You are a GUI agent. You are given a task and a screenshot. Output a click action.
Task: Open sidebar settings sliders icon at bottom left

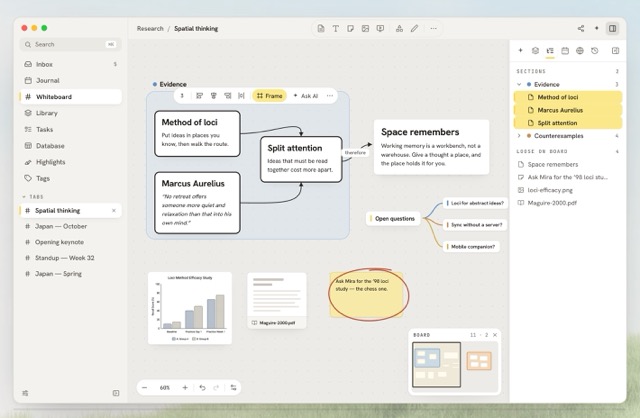coord(25,393)
